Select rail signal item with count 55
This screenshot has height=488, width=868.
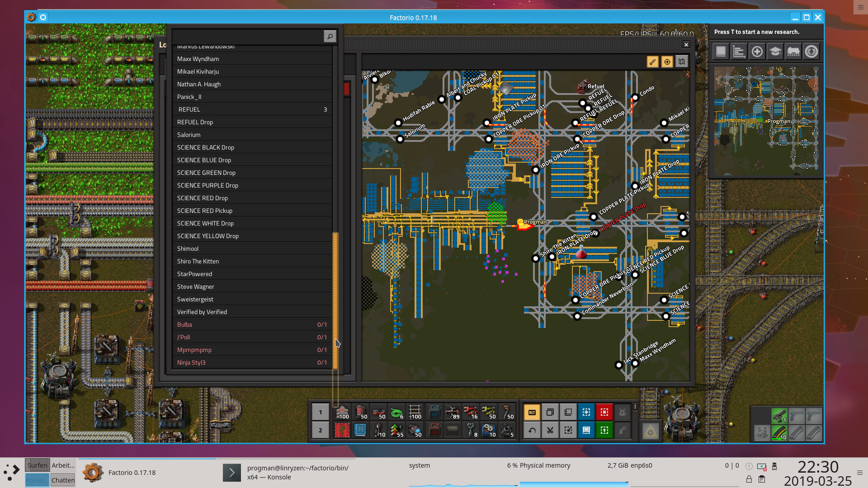coord(396,430)
